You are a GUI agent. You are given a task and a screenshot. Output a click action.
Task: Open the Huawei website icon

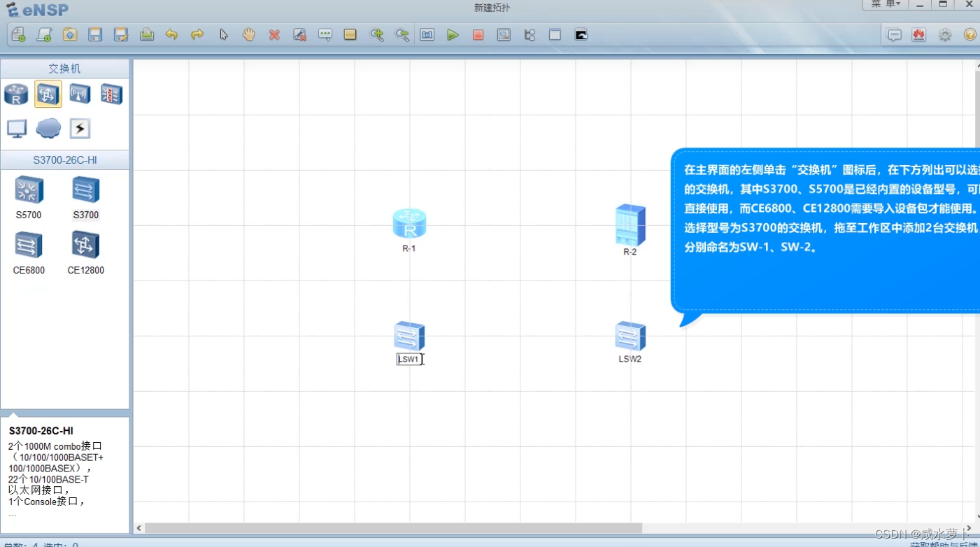(919, 34)
